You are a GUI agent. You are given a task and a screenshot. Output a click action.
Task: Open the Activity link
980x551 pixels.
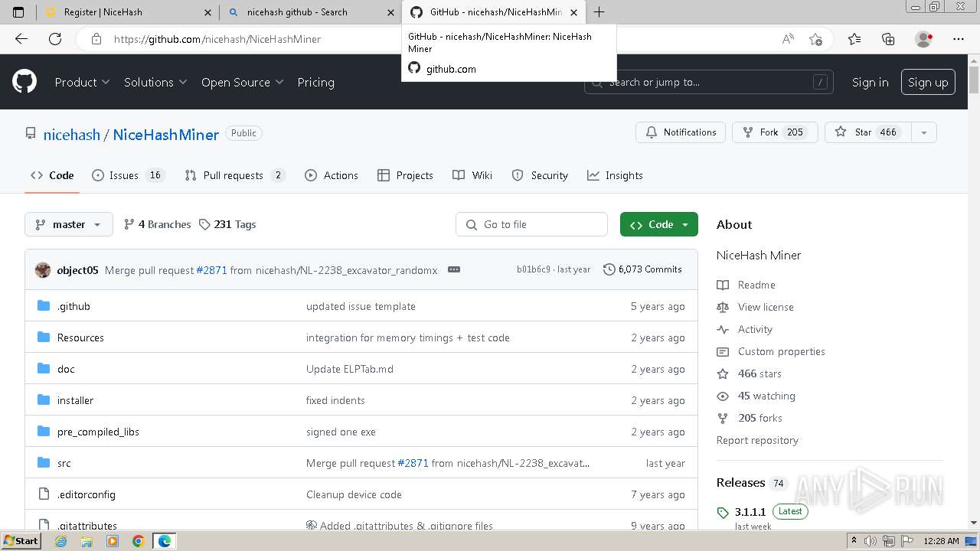744,329
